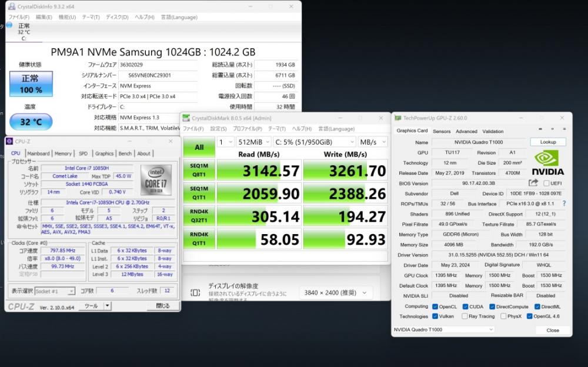
Task: Click the ツール button in CPU-Z
Action: pyautogui.click(x=91, y=306)
